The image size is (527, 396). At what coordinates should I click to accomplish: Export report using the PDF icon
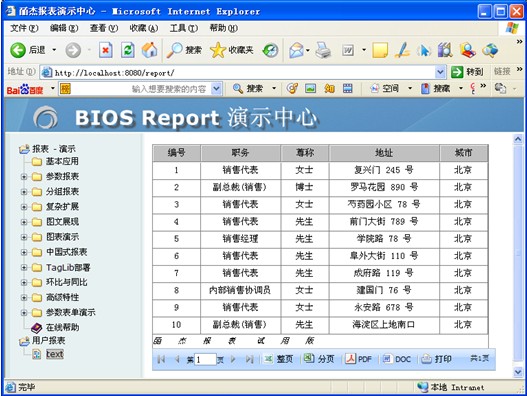click(x=358, y=359)
